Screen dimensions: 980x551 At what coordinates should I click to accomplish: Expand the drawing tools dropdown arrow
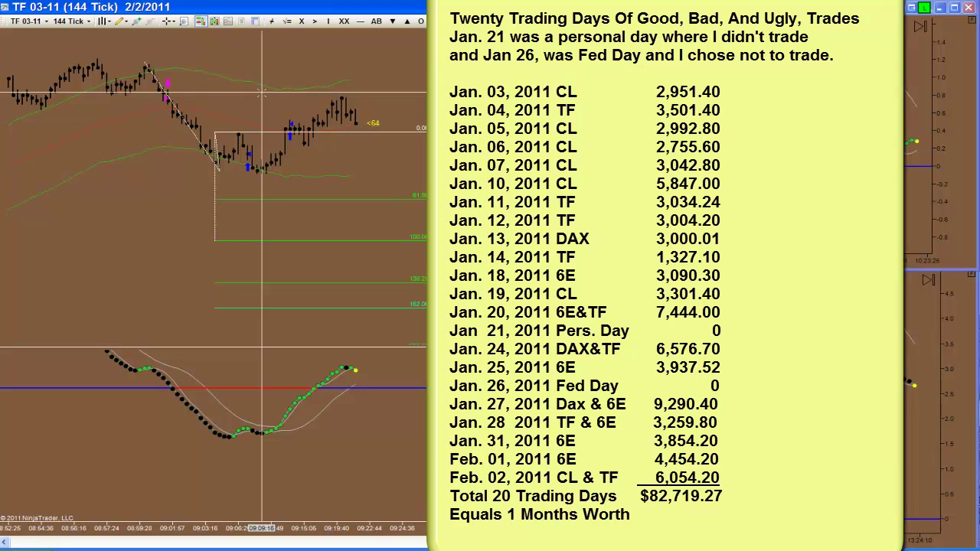(128, 21)
